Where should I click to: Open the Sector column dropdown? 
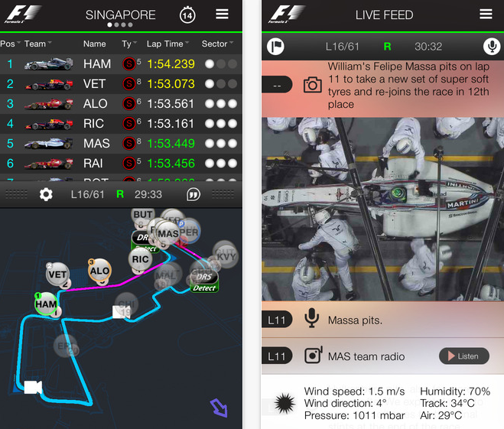[217, 44]
